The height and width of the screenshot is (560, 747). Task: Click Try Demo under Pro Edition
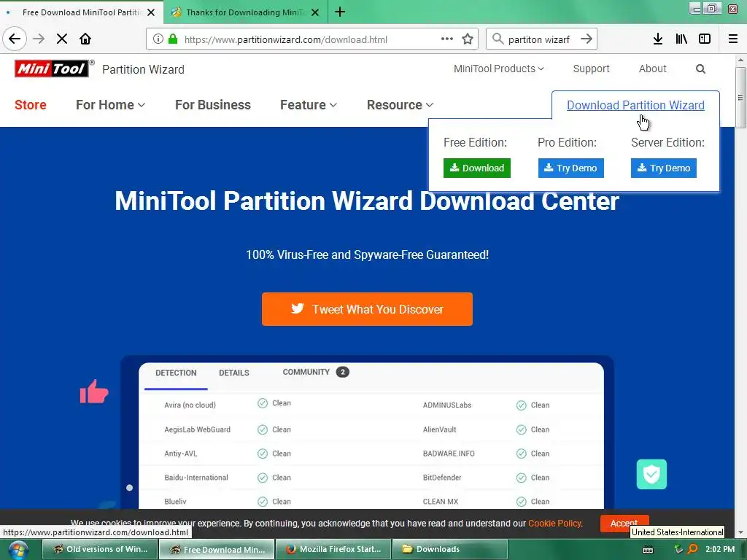click(570, 168)
